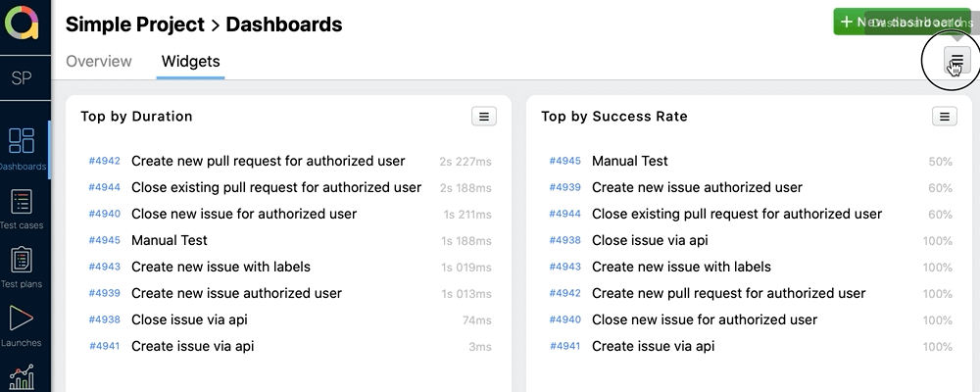
Task: Open Manual Test in Top by Success Rate
Action: tap(629, 161)
